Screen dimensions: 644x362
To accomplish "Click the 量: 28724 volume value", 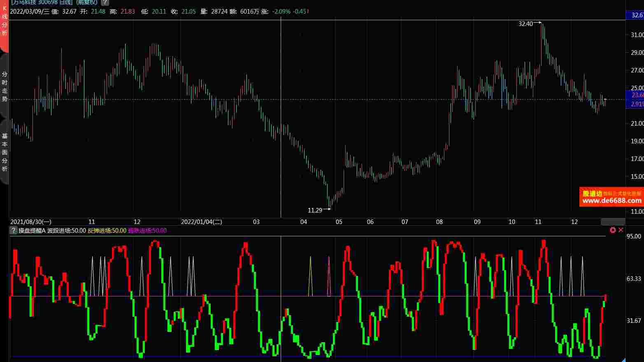I will click(x=214, y=12).
